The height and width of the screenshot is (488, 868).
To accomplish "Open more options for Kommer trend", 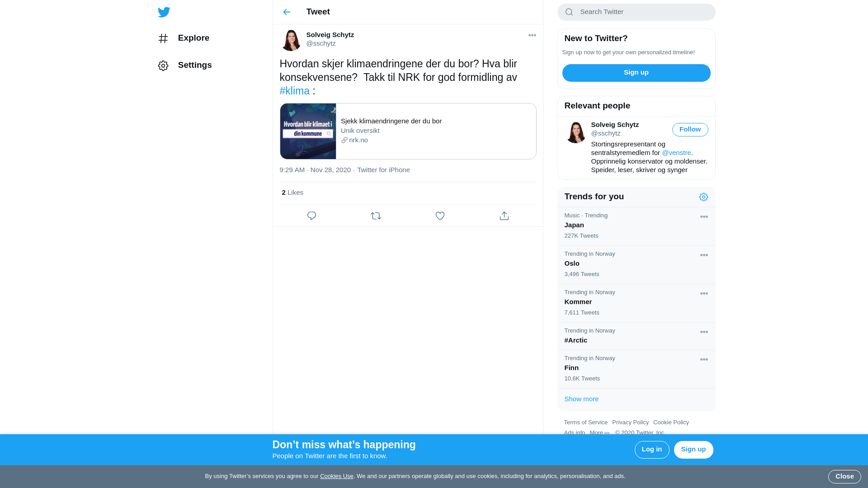I will pos(704,294).
